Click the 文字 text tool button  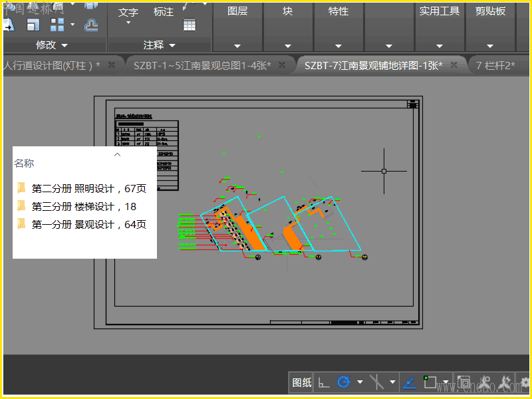pyautogui.click(x=128, y=13)
